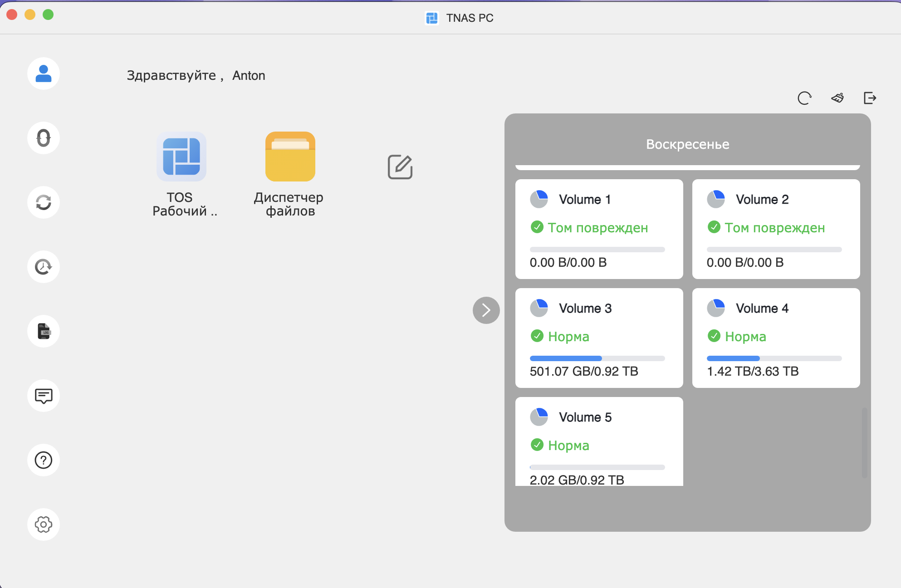
Task: Open the LOG file icon in sidebar
Action: pos(44,331)
